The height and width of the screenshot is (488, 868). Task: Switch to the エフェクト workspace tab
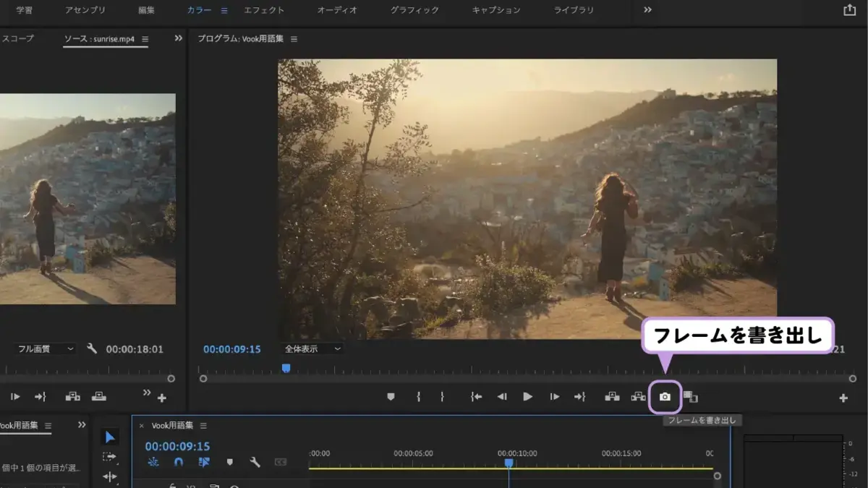tap(264, 10)
